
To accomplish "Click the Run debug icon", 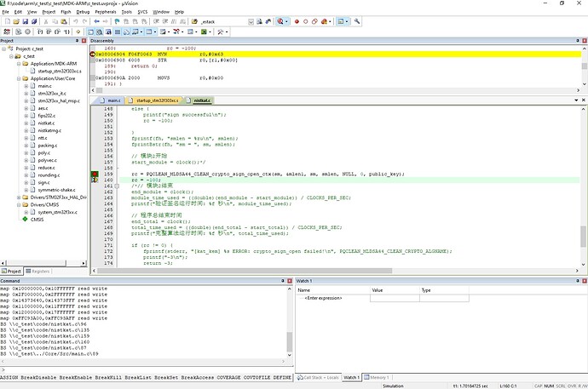I will click(x=19, y=31).
